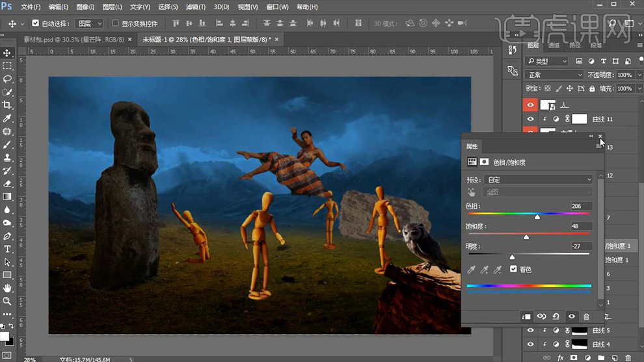Enable Show Transform Controls checkbox
Screen dimensions: 644x362
pos(115,23)
